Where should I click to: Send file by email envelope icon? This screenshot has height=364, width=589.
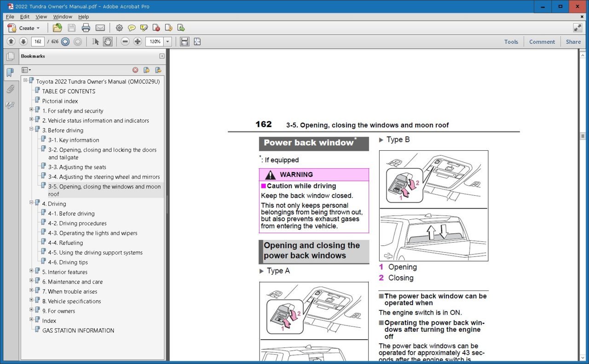click(x=100, y=28)
